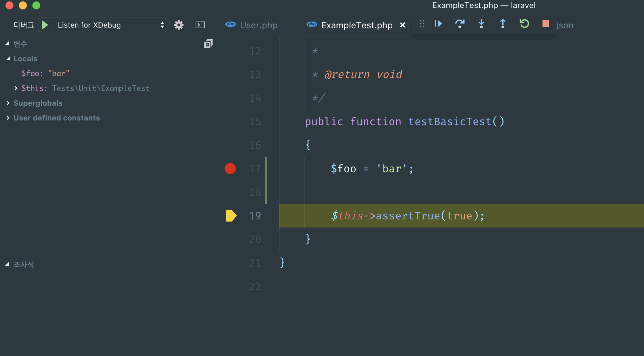The height and width of the screenshot is (356, 644).
Task: Click the Step Over debug icon
Action: (459, 24)
